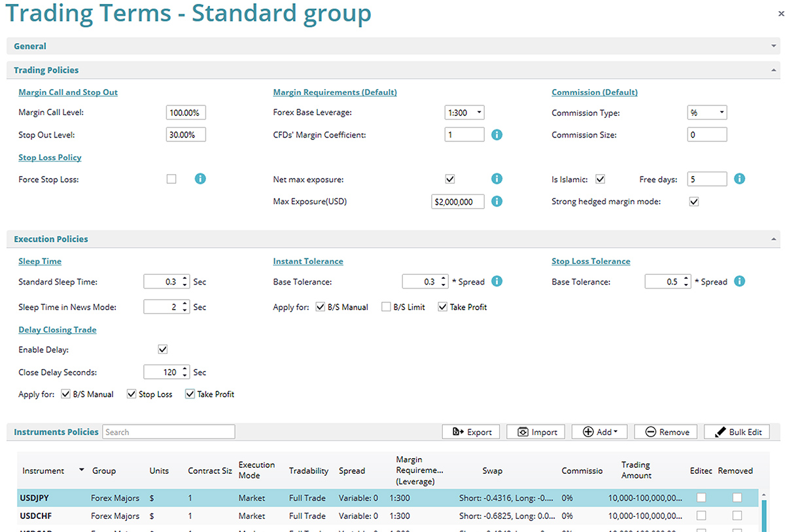Close the Trading Terms dialog
This screenshot has width=785, height=532.
(x=780, y=12)
